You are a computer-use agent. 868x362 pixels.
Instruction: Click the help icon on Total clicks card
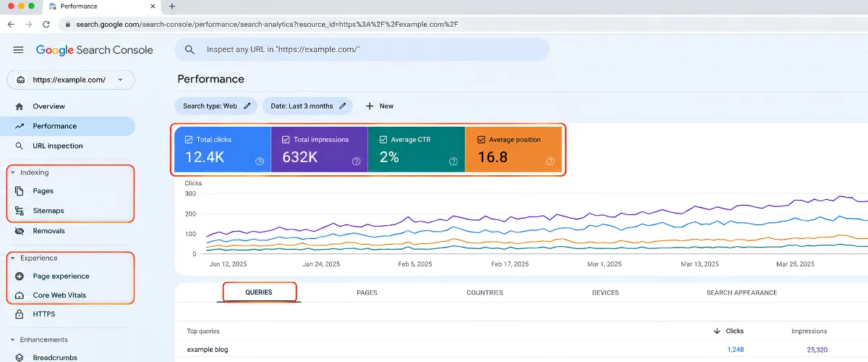[x=259, y=161]
